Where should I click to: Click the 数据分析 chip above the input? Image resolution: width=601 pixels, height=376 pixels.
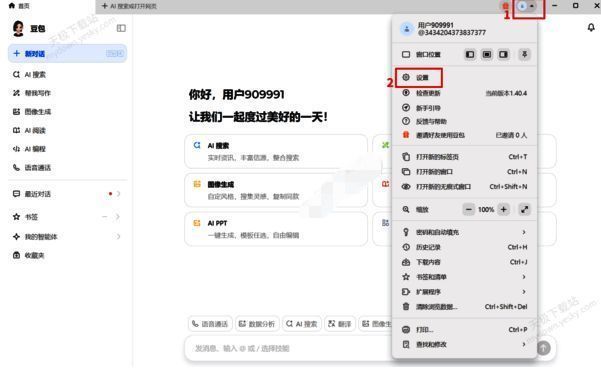pos(257,324)
